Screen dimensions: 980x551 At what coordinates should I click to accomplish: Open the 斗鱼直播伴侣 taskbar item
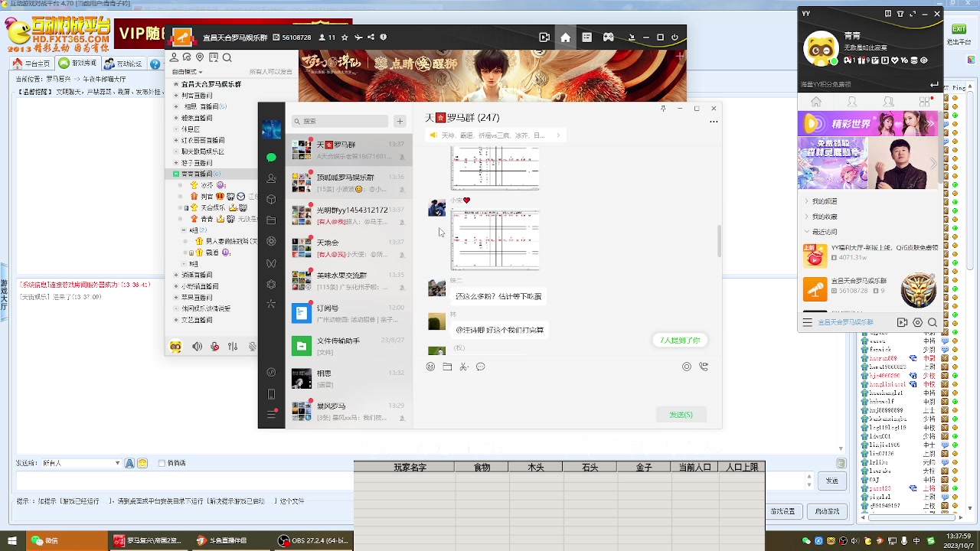click(x=230, y=540)
